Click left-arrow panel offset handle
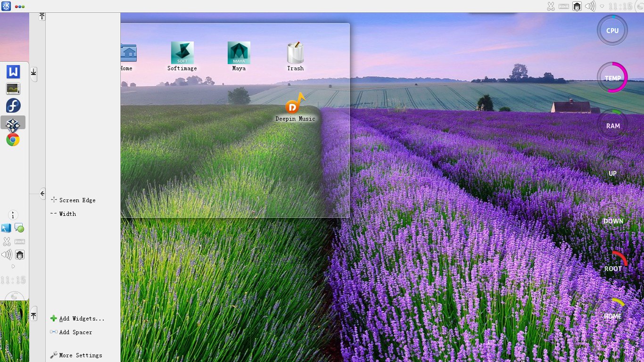The height and width of the screenshot is (362, 644). pos(42,193)
